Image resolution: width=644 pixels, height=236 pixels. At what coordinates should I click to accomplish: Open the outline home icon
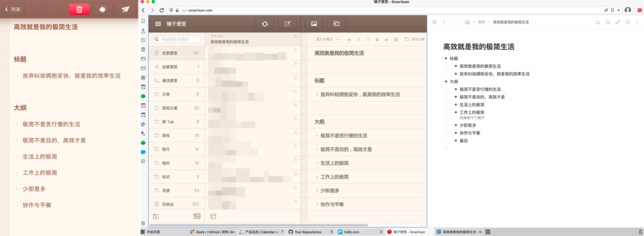467,22
